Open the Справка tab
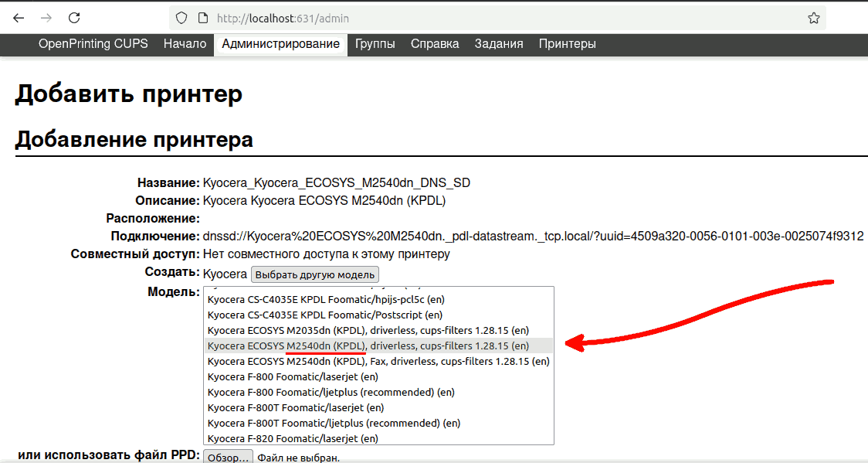 point(435,44)
